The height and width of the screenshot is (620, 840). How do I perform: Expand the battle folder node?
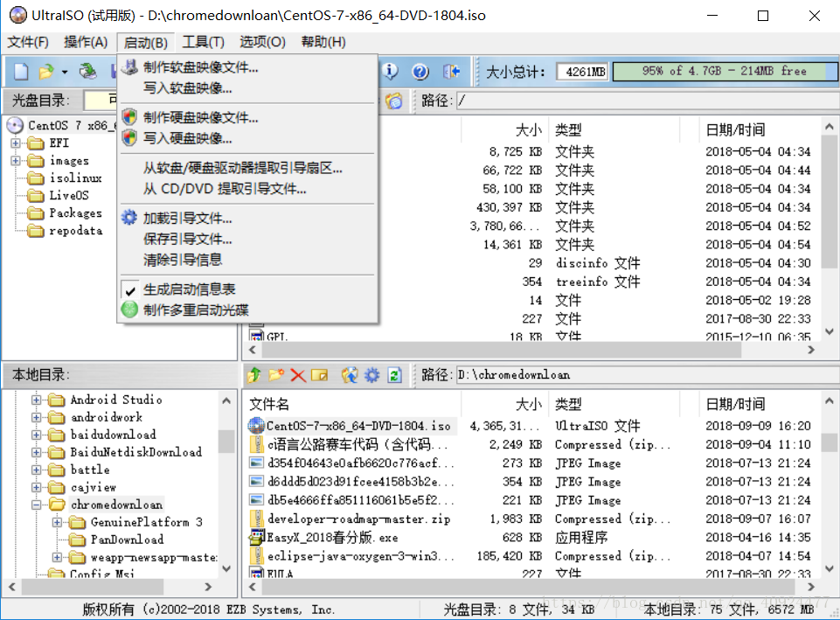tap(36, 470)
